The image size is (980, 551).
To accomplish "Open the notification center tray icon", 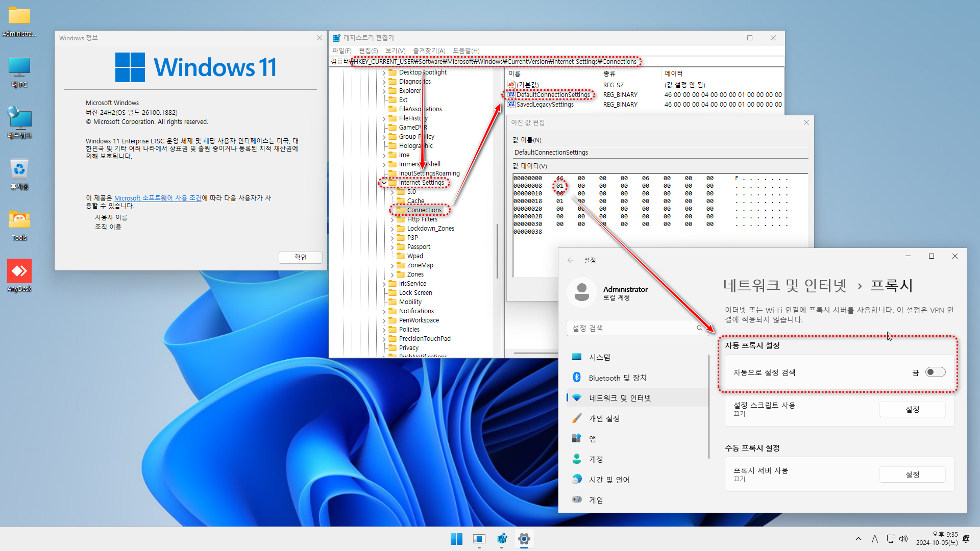I will pyautogui.click(x=966, y=539).
